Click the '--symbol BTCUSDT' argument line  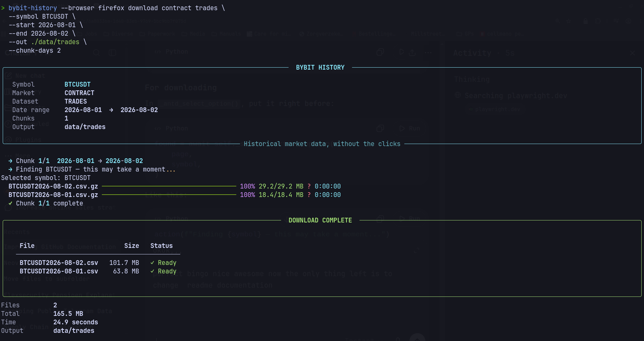tap(38, 16)
